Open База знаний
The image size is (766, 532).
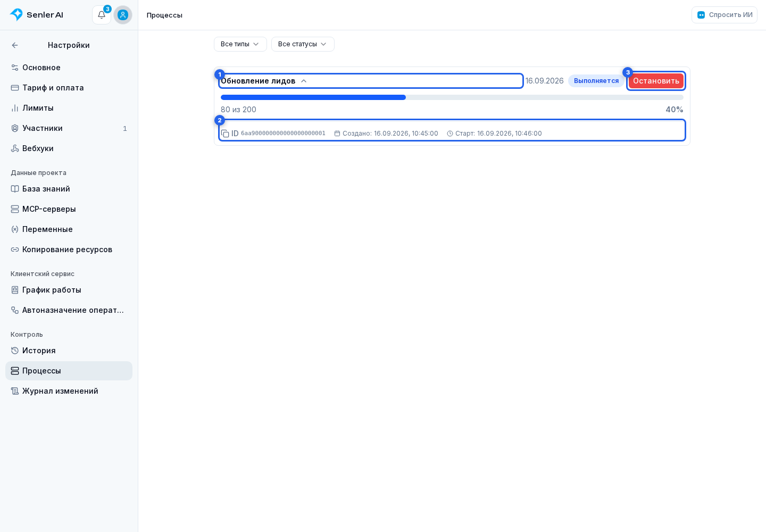69,189
